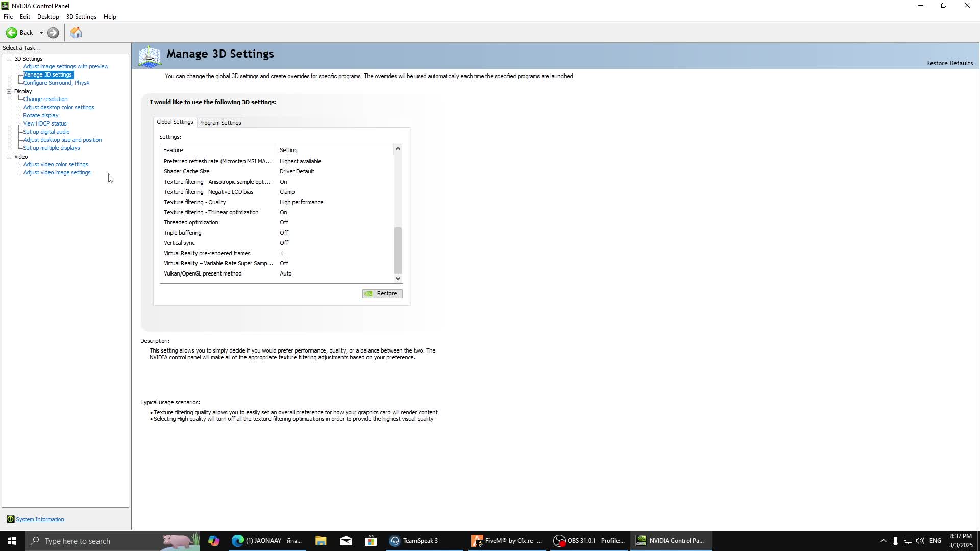Click Clamp setting value
Viewport: 980px width, 551px height.
point(287,192)
